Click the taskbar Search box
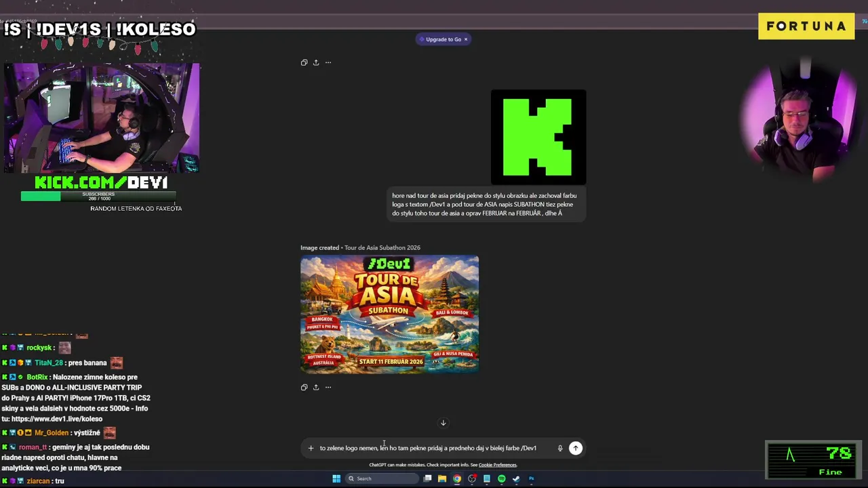 click(x=382, y=479)
